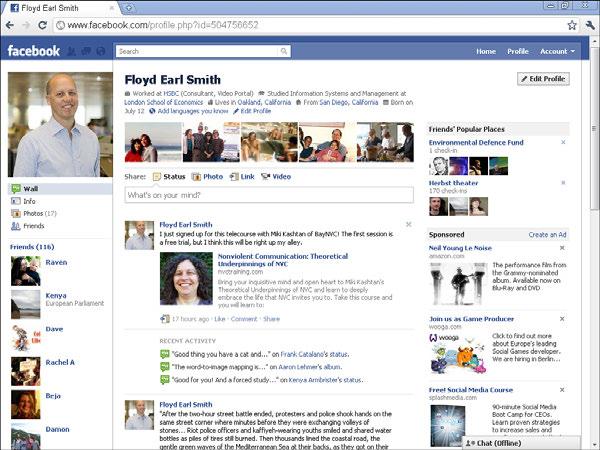600x450 pixels.
Task: Open Environmental Defence Fund place link
Action: 476,142
